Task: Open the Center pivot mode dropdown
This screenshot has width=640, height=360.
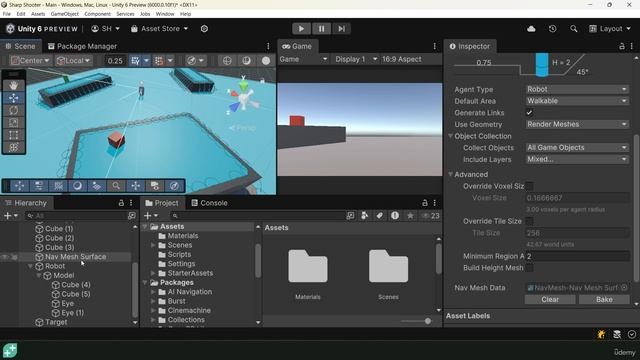Action: click(30, 60)
